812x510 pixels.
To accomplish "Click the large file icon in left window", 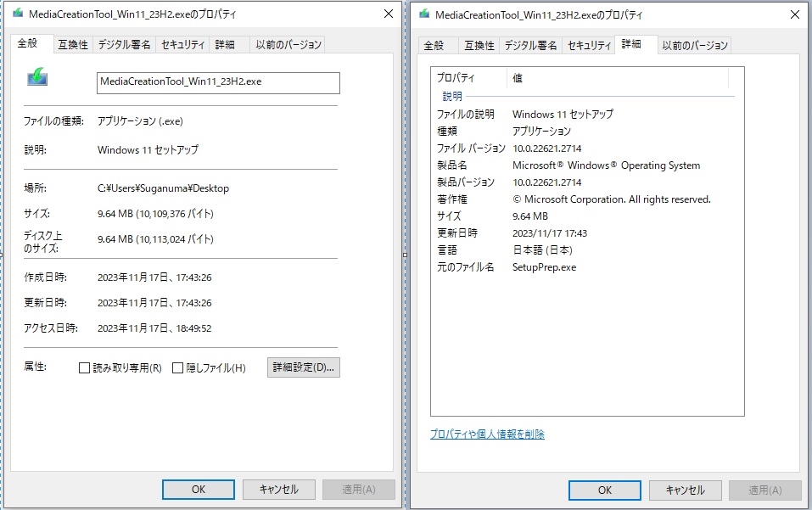I will [37, 76].
